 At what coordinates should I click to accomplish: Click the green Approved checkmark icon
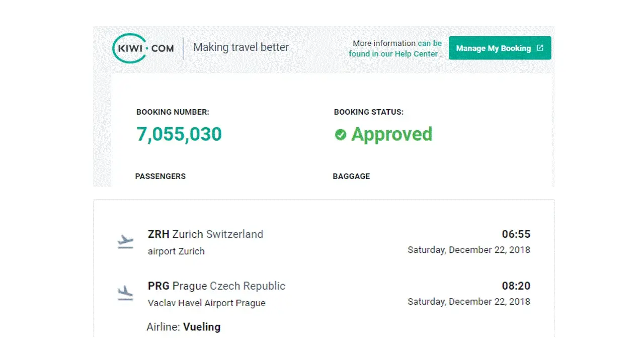click(341, 135)
